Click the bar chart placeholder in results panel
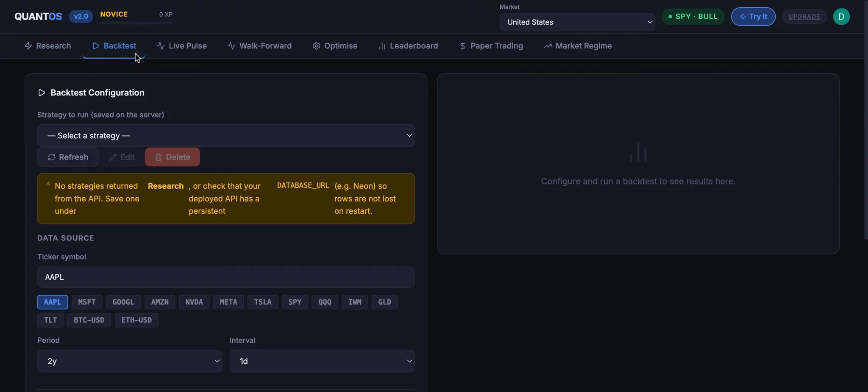 tap(638, 151)
